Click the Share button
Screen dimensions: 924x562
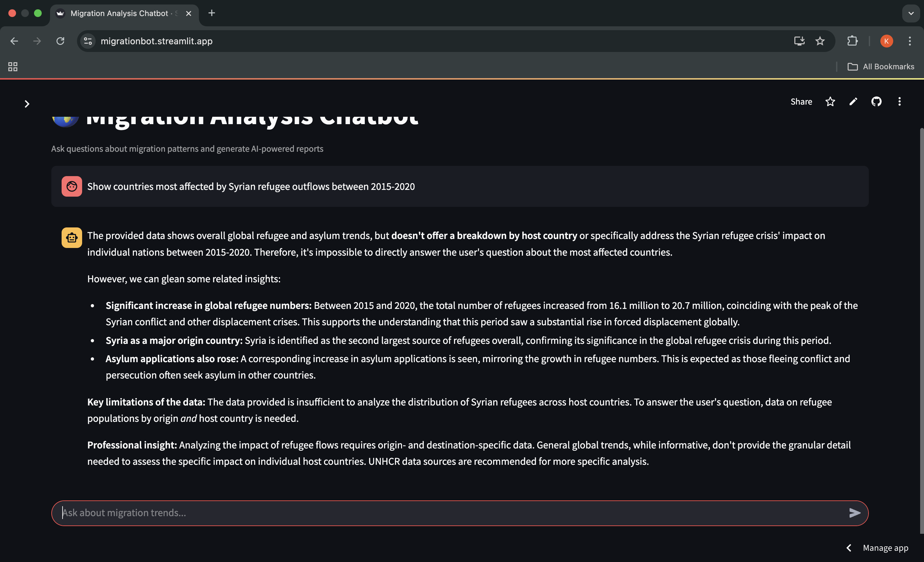[801, 102]
